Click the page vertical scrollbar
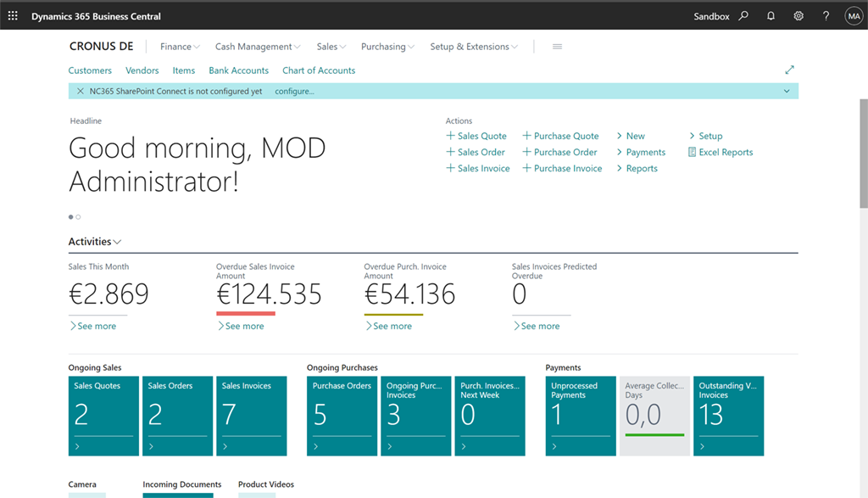Viewport: 868px width, 498px height. [864, 154]
